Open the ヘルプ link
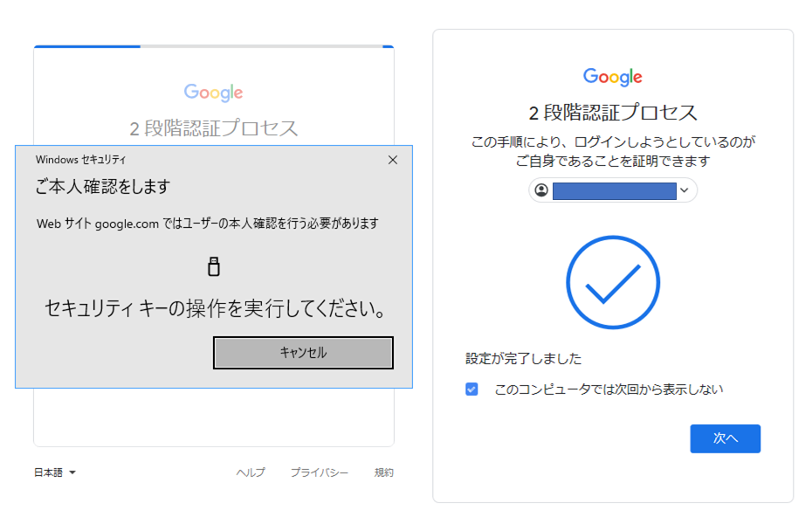This screenshot has height=517, width=812. [x=250, y=472]
